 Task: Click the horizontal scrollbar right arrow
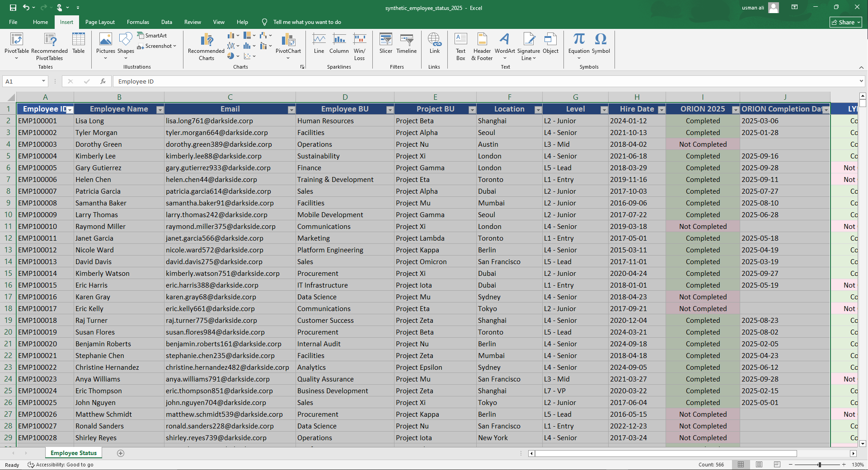point(853,453)
